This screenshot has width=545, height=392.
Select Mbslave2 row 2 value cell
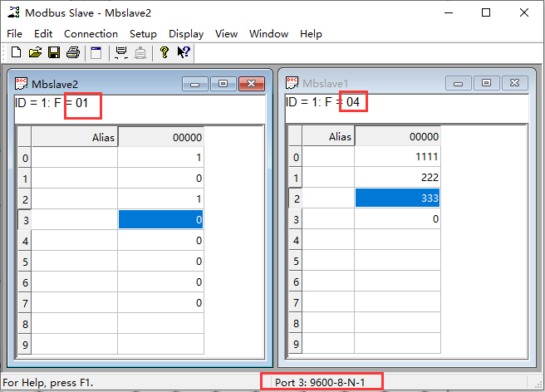click(160, 199)
